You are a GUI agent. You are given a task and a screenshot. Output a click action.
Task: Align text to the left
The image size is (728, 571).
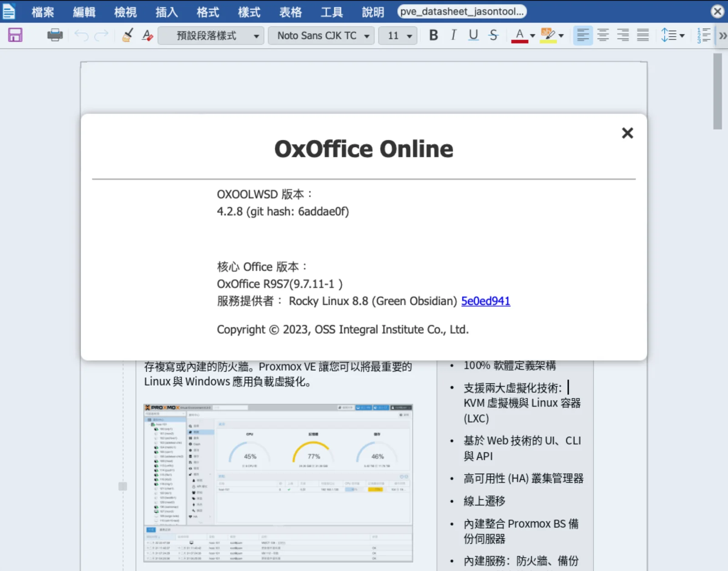pyautogui.click(x=583, y=35)
